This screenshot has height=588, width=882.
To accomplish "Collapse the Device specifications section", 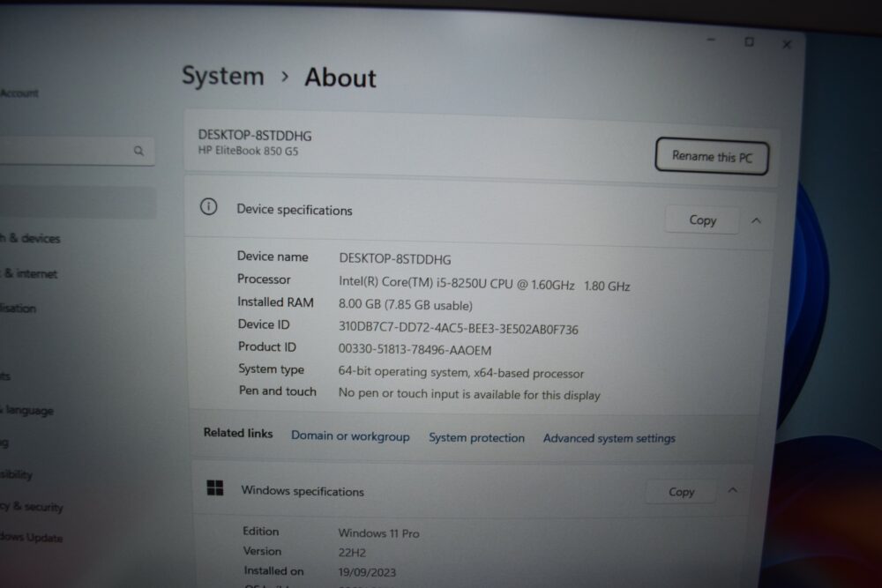I will pyautogui.click(x=756, y=220).
